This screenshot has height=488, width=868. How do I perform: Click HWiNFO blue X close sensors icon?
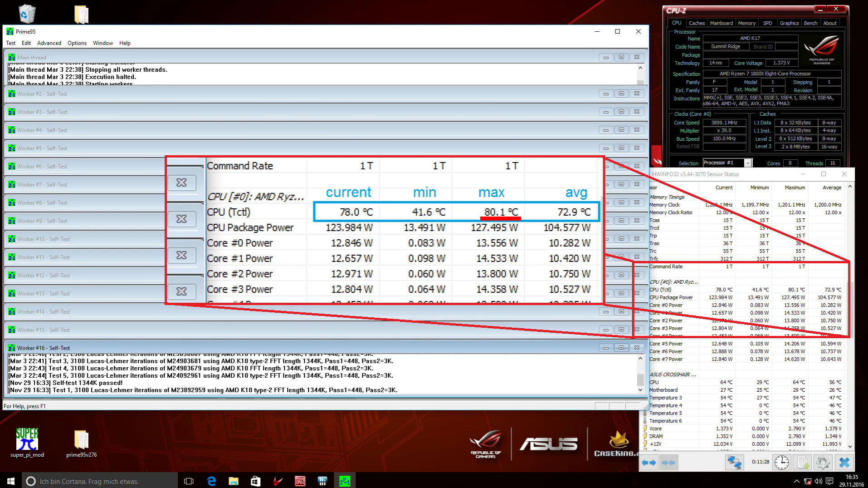tap(844, 463)
